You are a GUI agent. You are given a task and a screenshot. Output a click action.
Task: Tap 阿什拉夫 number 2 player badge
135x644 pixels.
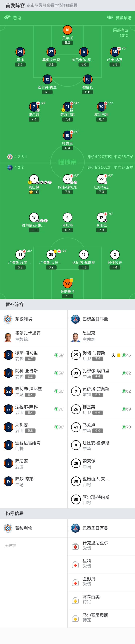pyautogui.click(x=115, y=254)
